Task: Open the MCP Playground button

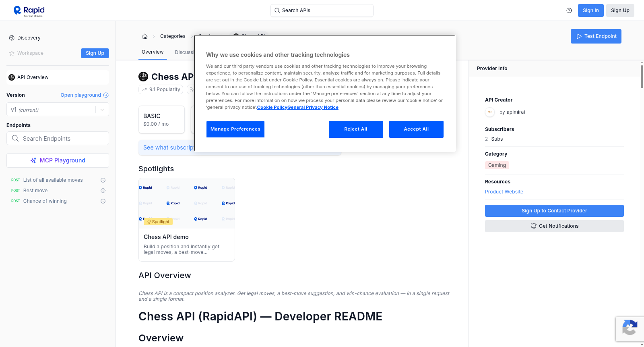Action: tap(58, 160)
